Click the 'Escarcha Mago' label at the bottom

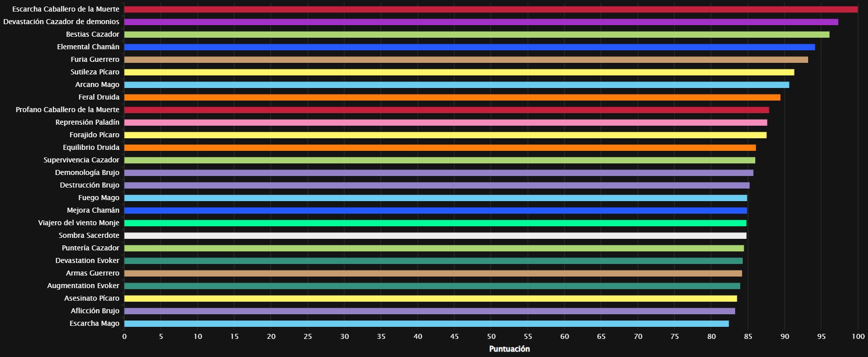[x=95, y=323]
